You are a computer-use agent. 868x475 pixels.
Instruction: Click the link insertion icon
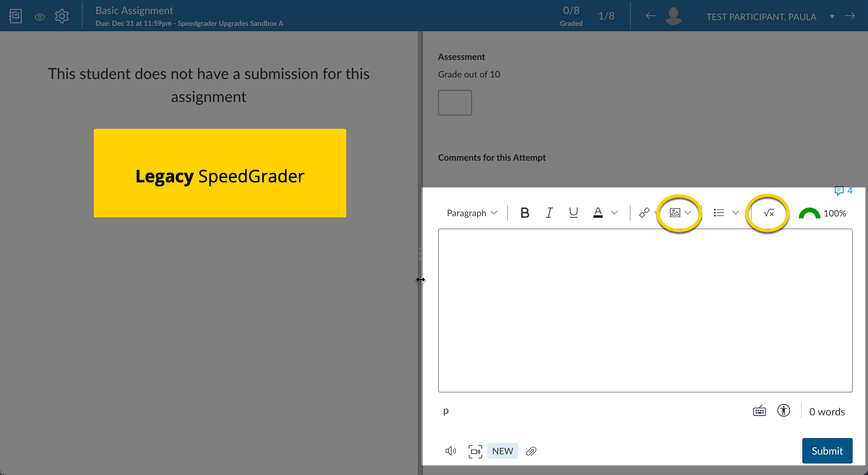[x=644, y=213]
